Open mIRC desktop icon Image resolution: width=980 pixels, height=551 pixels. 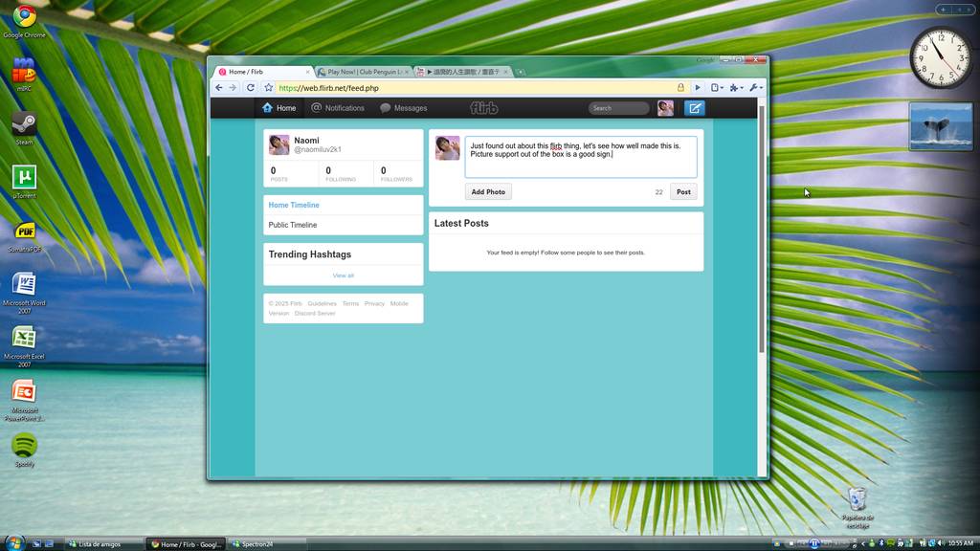[24, 75]
